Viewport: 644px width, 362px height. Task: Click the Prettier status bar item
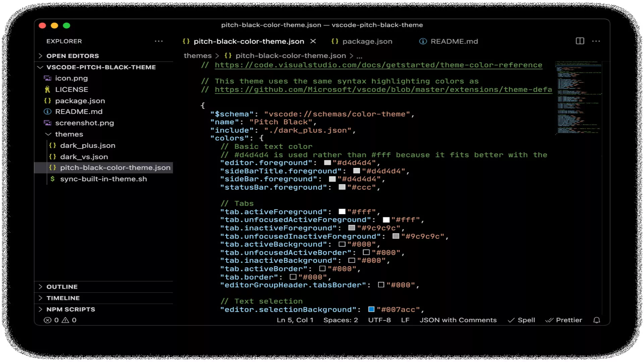coord(564,320)
